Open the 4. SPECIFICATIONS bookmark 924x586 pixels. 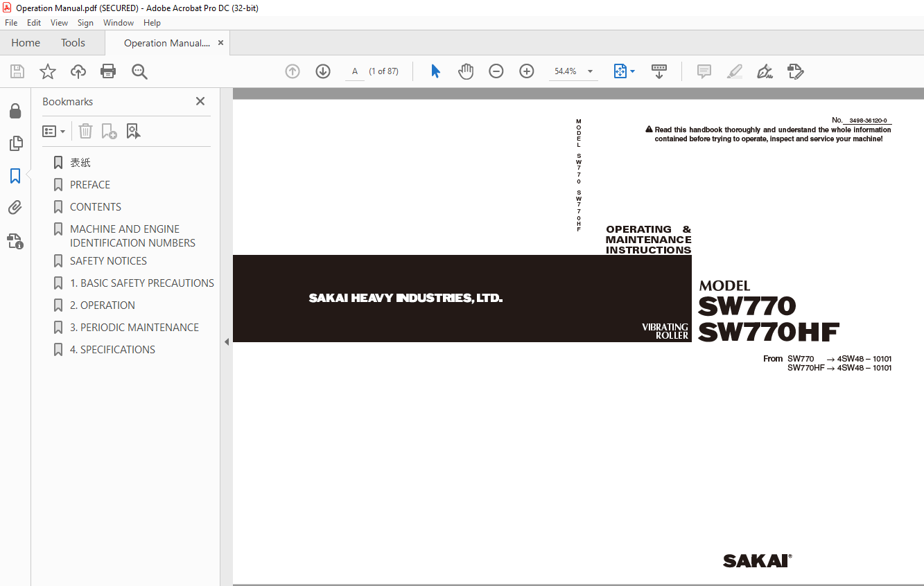pyautogui.click(x=112, y=350)
